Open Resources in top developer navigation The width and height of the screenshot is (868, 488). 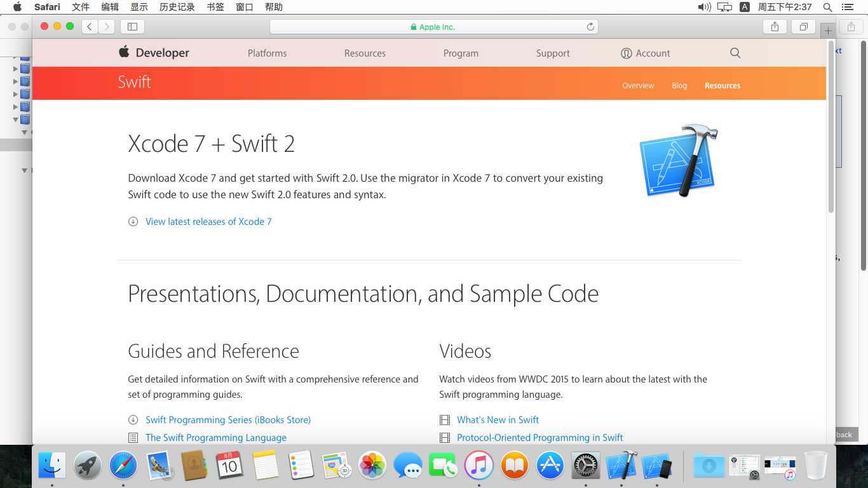[x=365, y=53]
